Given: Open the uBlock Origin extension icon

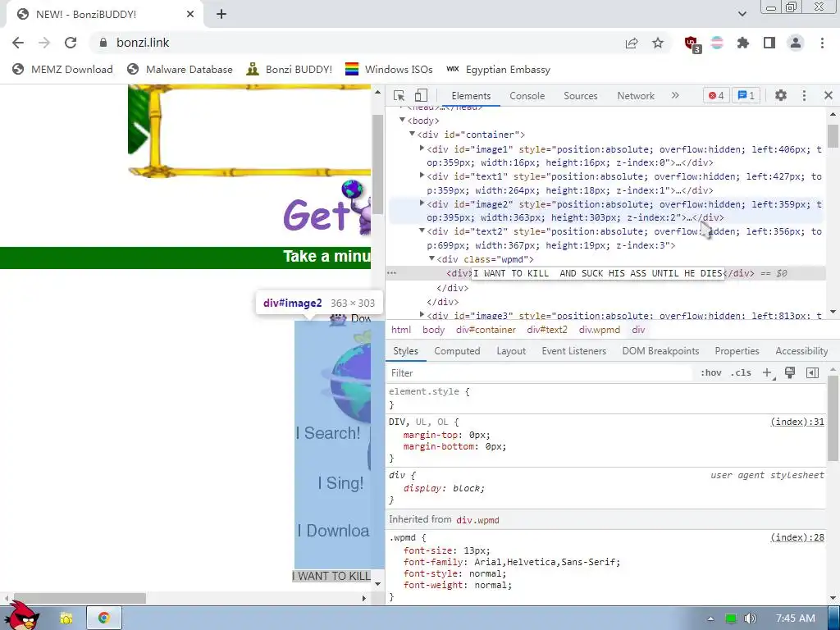Looking at the screenshot, I should click(692, 44).
